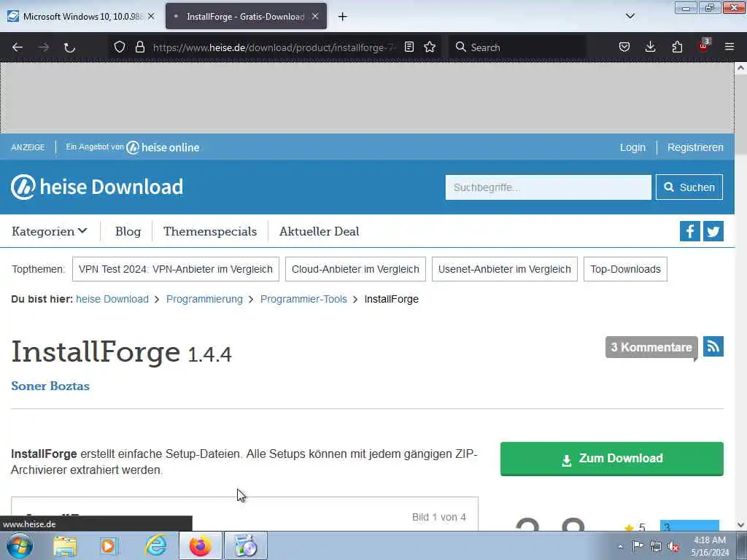Open a new tab with plus button
Screen dimensions: 747x560
[343, 17]
